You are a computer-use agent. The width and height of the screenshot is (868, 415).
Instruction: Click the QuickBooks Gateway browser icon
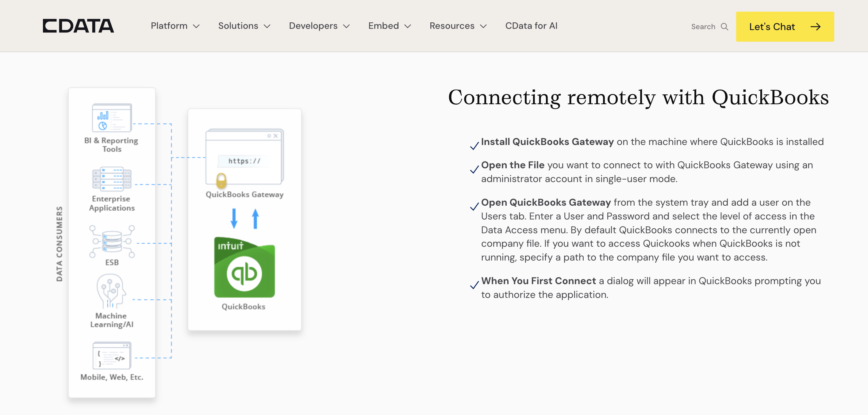[x=245, y=157]
